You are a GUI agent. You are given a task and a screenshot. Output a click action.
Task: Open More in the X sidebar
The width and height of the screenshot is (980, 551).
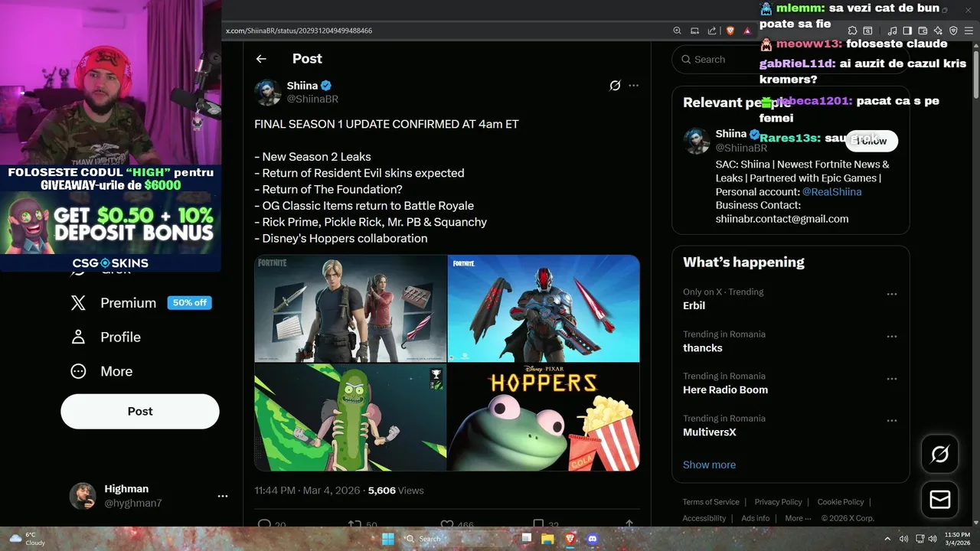pos(102,371)
